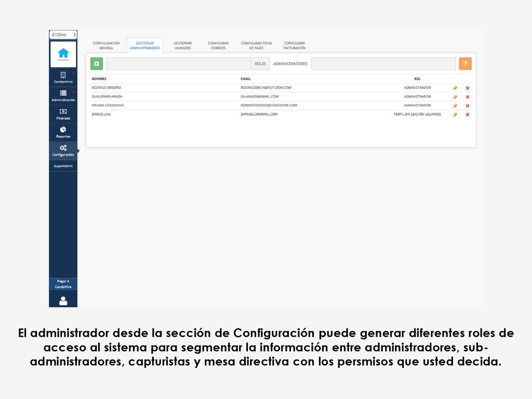Click the Perfil Sin Edición Usuarios role
This screenshot has width=532, height=399.
pos(417,114)
